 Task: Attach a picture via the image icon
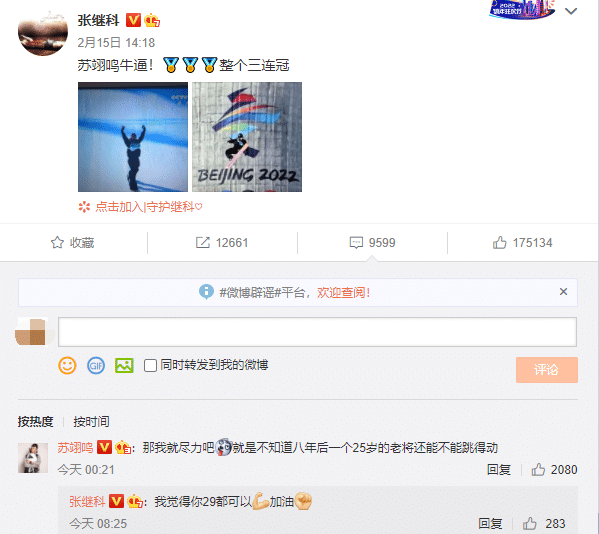pyautogui.click(x=124, y=366)
